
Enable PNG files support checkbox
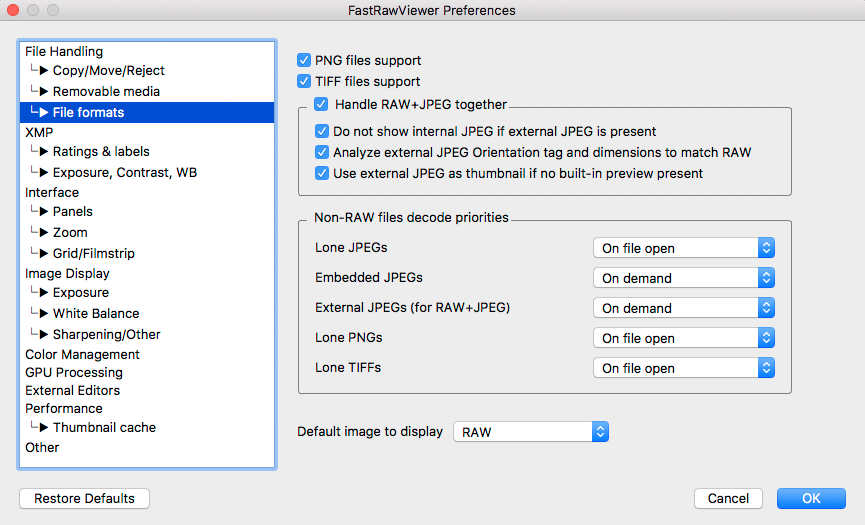[x=305, y=60]
